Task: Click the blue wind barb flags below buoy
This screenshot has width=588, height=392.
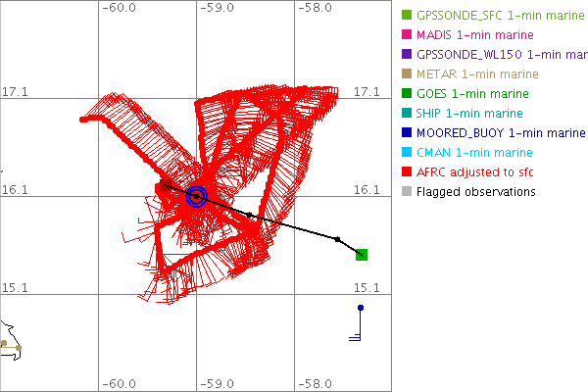Action: (x=357, y=338)
